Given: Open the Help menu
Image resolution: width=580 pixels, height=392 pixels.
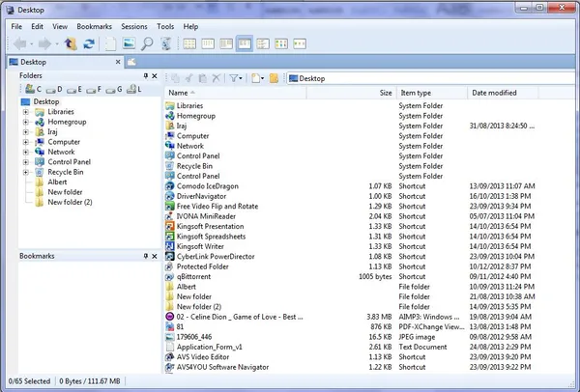Looking at the screenshot, I should [190, 27].
